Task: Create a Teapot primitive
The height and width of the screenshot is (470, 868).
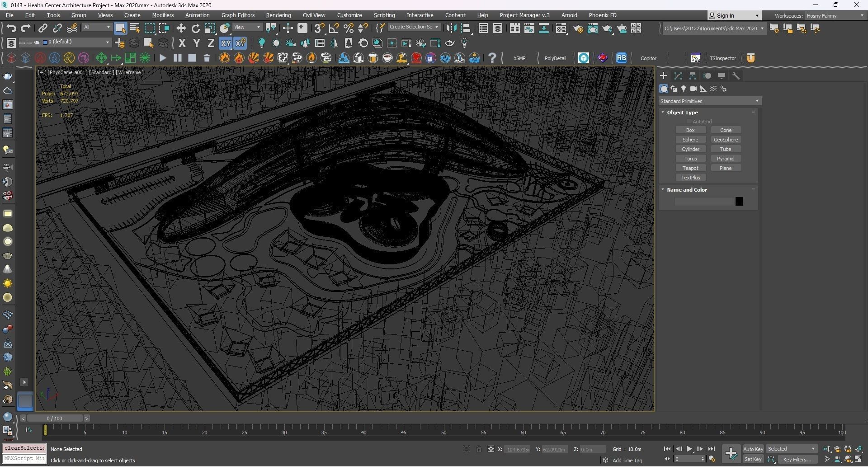Action: 690,168
